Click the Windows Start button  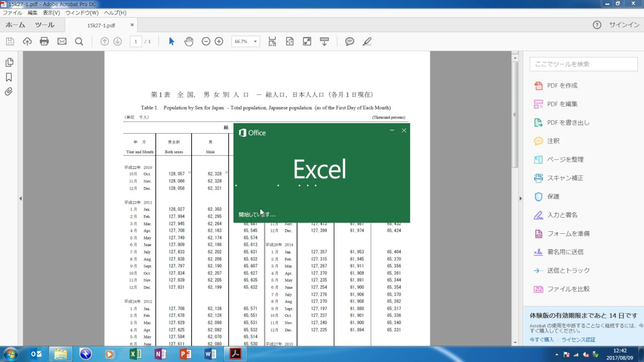point(11,354)
